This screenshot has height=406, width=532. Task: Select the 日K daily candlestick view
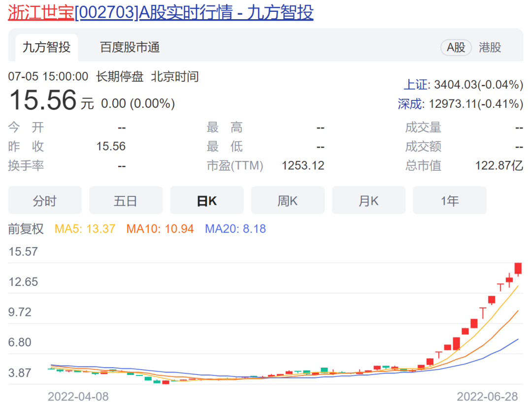206,201
